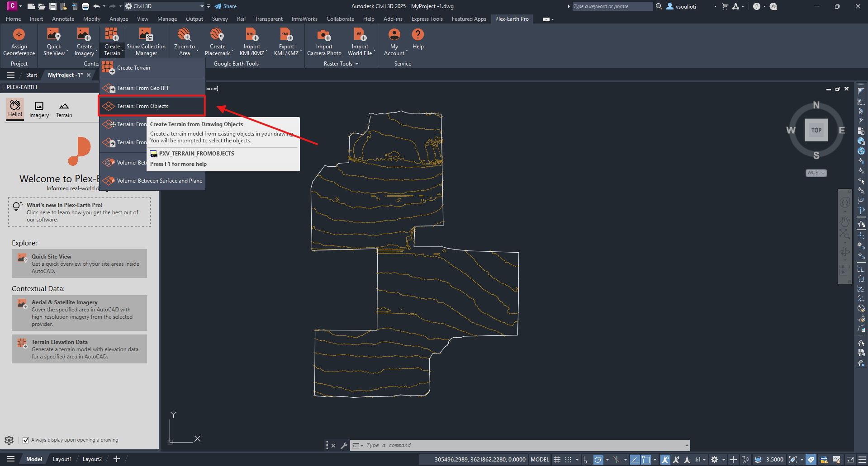Click the Create Imagery ribbon icon
Viewport: 868px width, 466px height.
point(84,35)
